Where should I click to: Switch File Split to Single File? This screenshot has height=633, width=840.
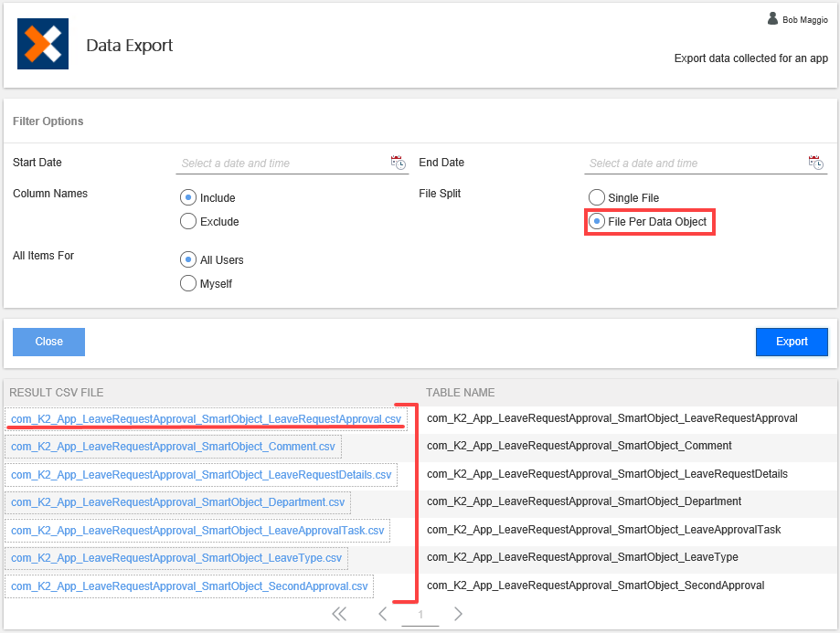click(x=596, y=197)
